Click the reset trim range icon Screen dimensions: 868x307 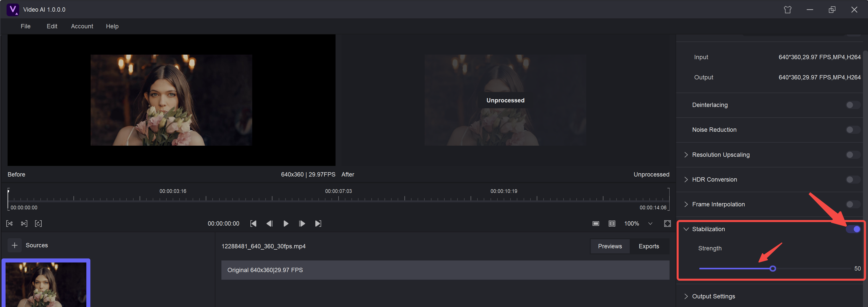pos(38,224)
